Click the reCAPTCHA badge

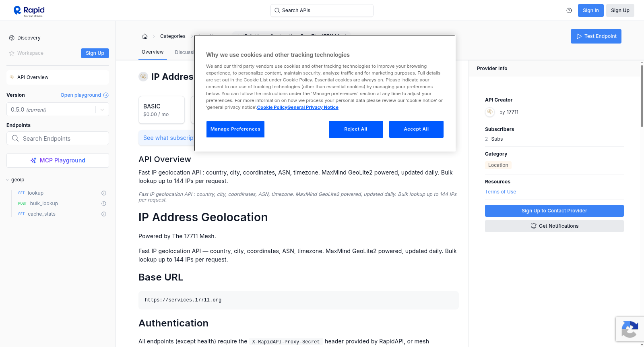pyautogui.click(x=630, y=329)
